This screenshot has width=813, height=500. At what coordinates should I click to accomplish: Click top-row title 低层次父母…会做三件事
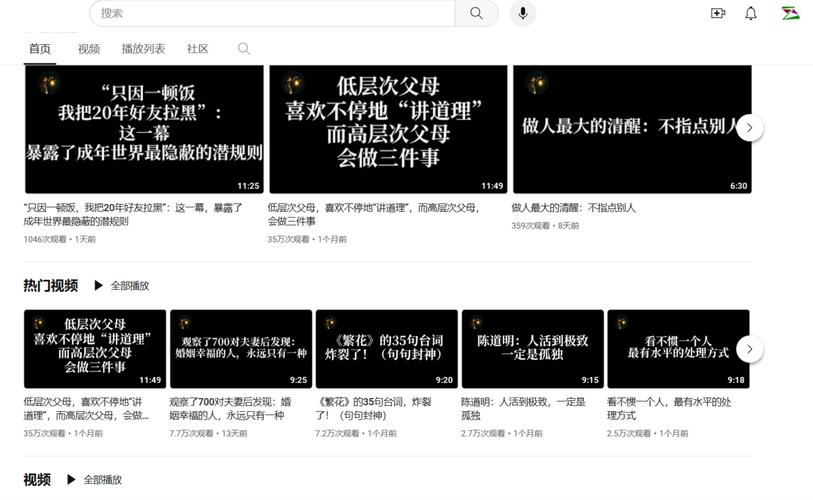(x=374, y=214)
